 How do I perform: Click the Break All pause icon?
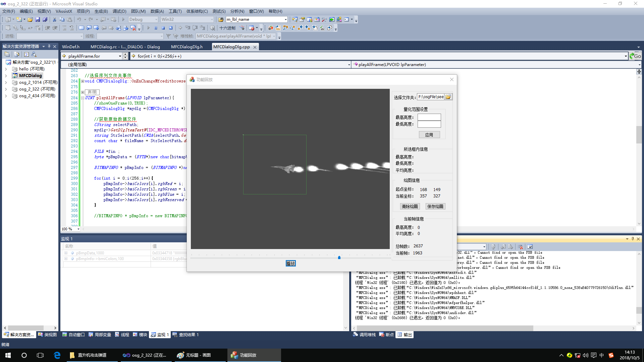(156, 28)
